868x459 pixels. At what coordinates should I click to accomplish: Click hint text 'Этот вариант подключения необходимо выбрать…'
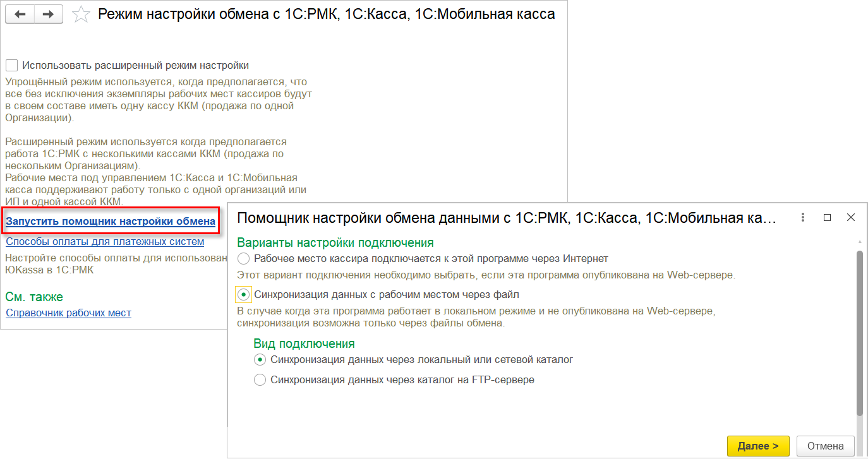tap(486, 275)
